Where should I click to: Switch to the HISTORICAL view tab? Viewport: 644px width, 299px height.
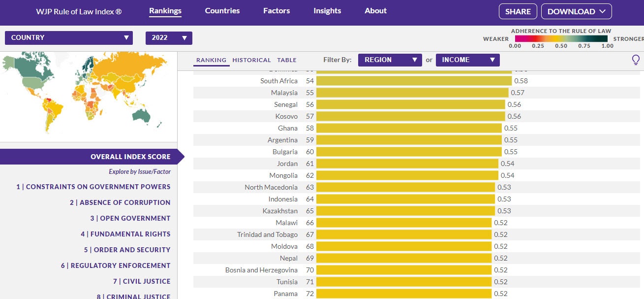[251, 60]
